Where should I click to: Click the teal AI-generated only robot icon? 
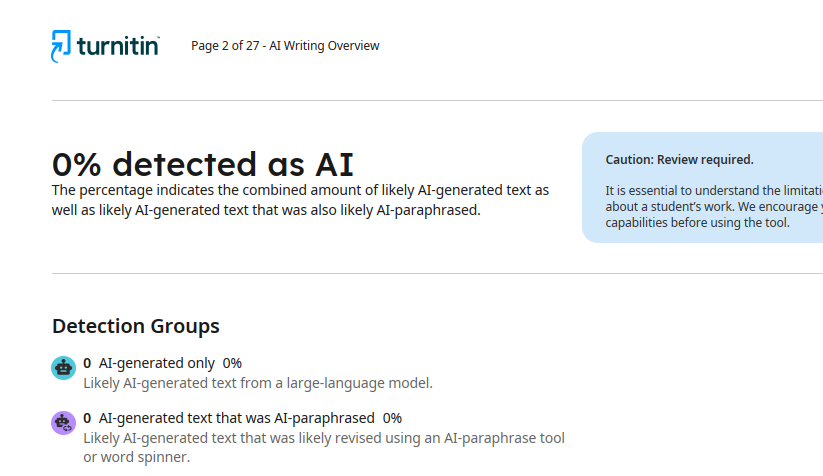pyautogui.click(x=63, y=368)
